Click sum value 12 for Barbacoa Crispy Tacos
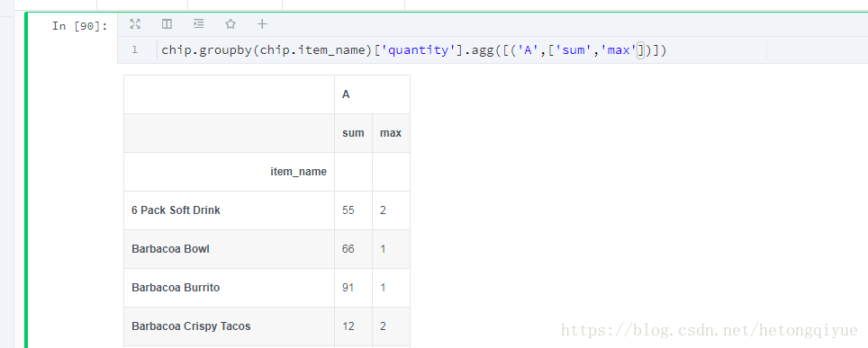This screenshot has height=348, width=868. click(x=348, y=326)
